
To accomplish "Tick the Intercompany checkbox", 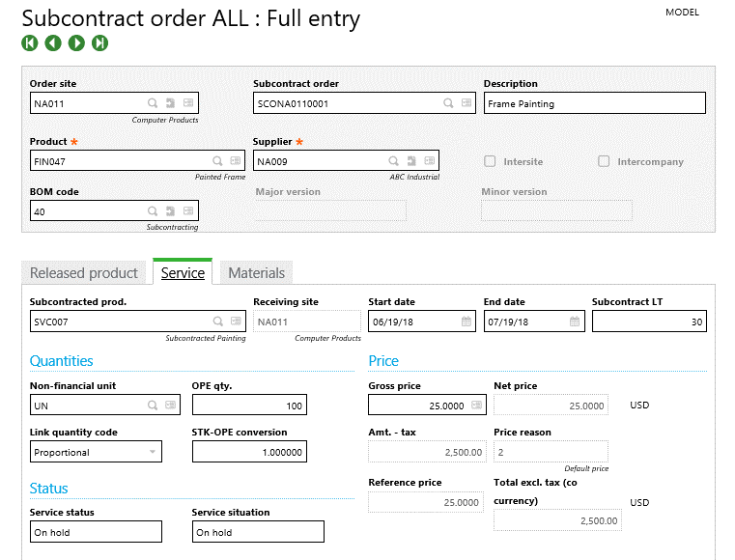I will pyautogui.click(x=604, y=161).
